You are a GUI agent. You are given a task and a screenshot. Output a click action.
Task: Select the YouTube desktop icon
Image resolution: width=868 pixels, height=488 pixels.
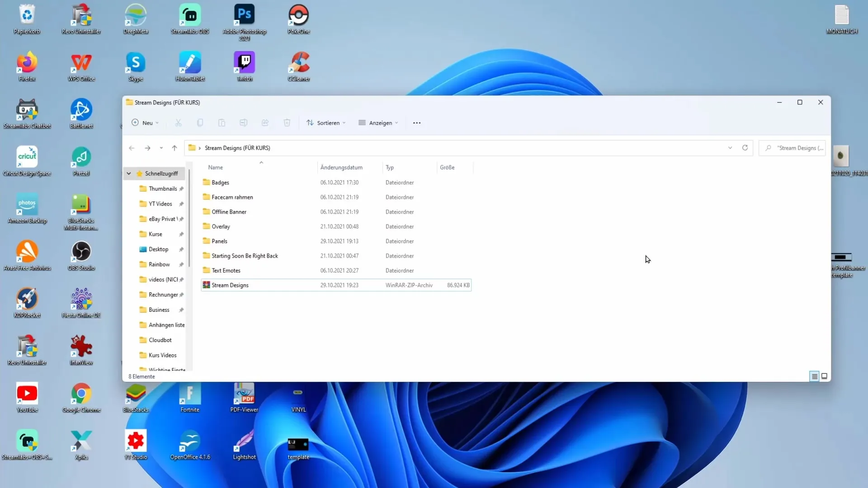[27, 398]
